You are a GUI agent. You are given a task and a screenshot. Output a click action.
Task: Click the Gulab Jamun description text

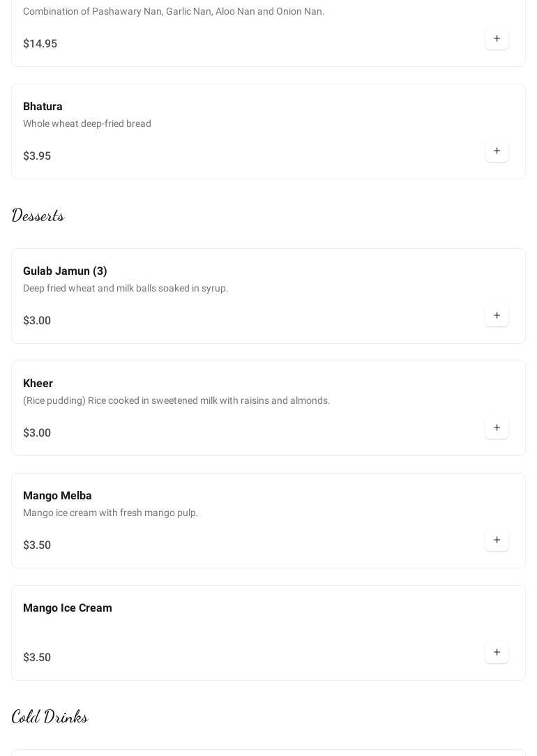point(126,289)
